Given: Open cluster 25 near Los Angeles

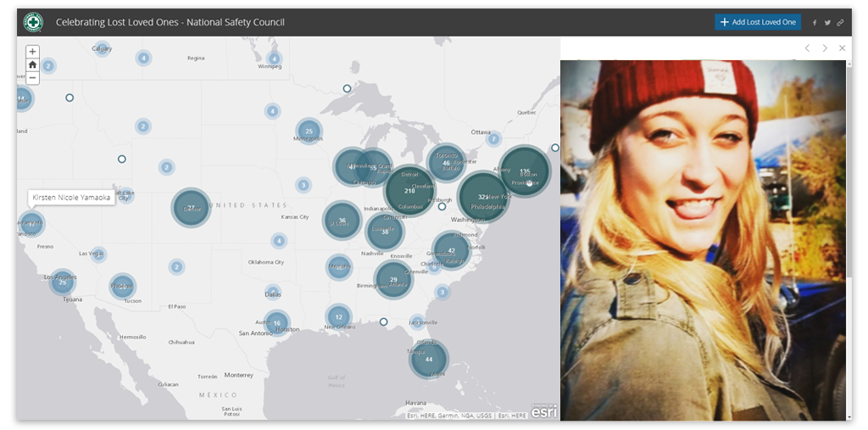Looking at the screenshot, I should [63, 282].
